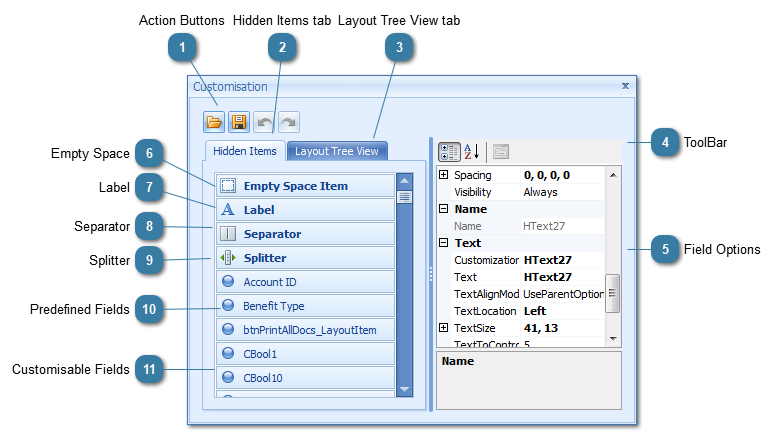777x434 pixels.
Task: Switch to the Layout Tree View tab
Action: click(337, 151)
